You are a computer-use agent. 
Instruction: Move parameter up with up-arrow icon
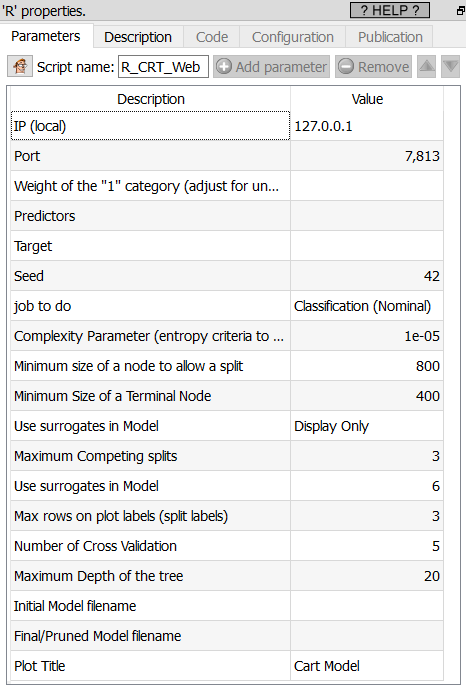pos(426,67)
